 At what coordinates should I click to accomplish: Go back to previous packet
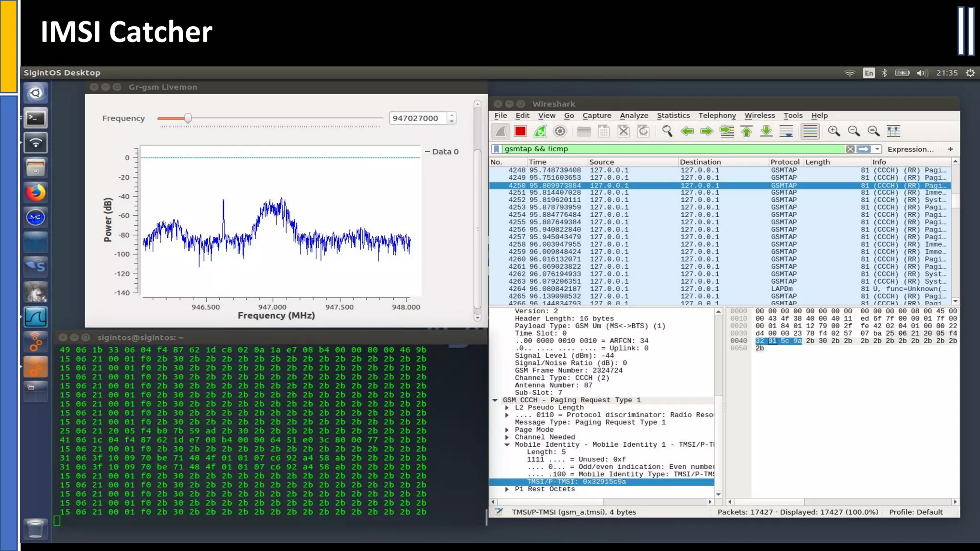pos(687,131)
